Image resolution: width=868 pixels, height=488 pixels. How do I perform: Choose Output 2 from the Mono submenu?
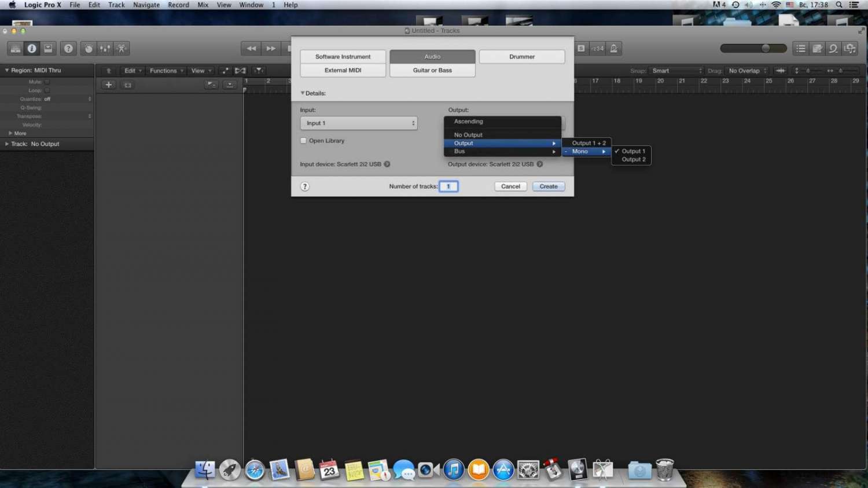(633, 160)
